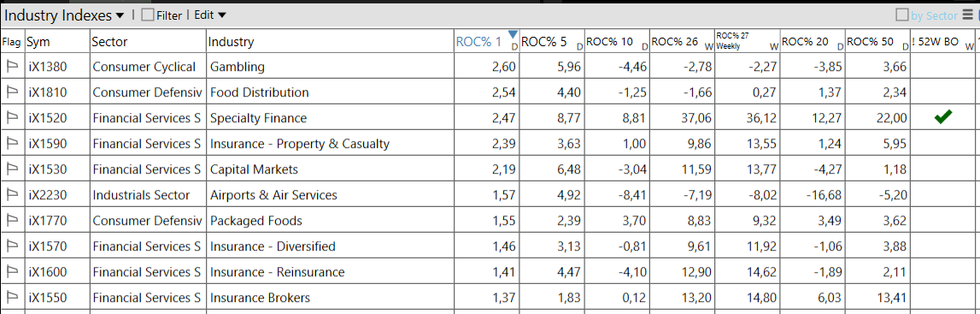Toggle the by Sector checkbox
The image size is (980, 314).
click(902, 15)
